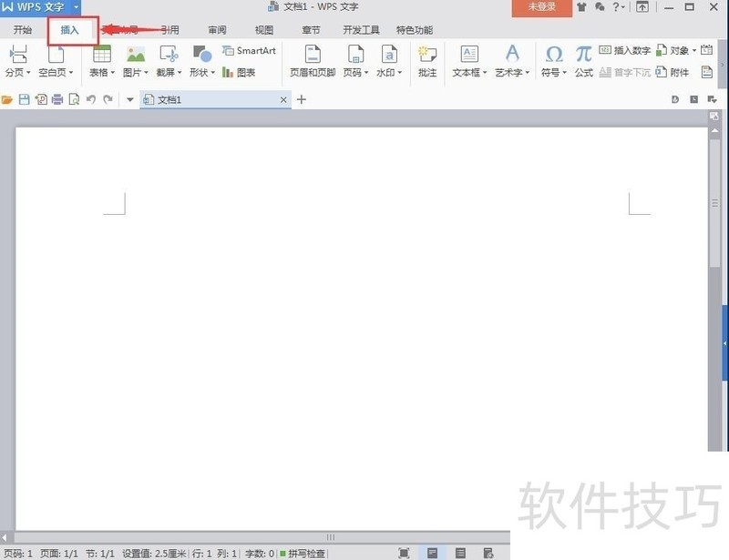Create a new document with the + tab

coord(302,99)
